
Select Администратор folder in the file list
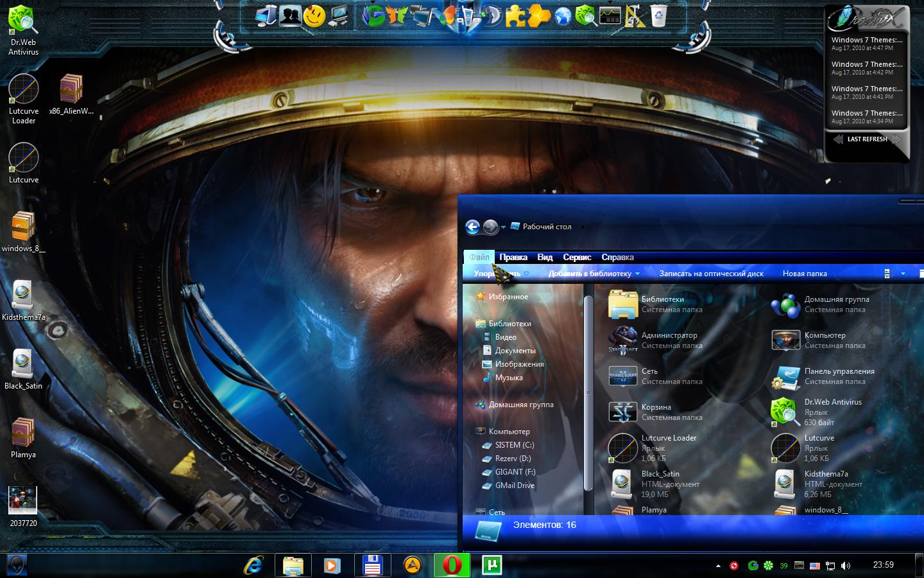(x=657, y=340)
